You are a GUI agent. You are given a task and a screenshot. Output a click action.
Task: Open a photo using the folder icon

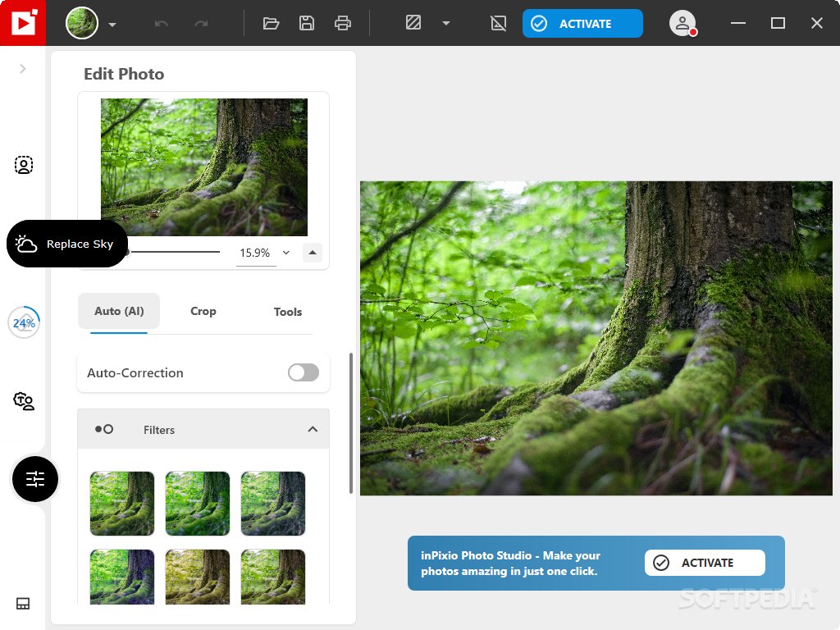tap(271, 23)
